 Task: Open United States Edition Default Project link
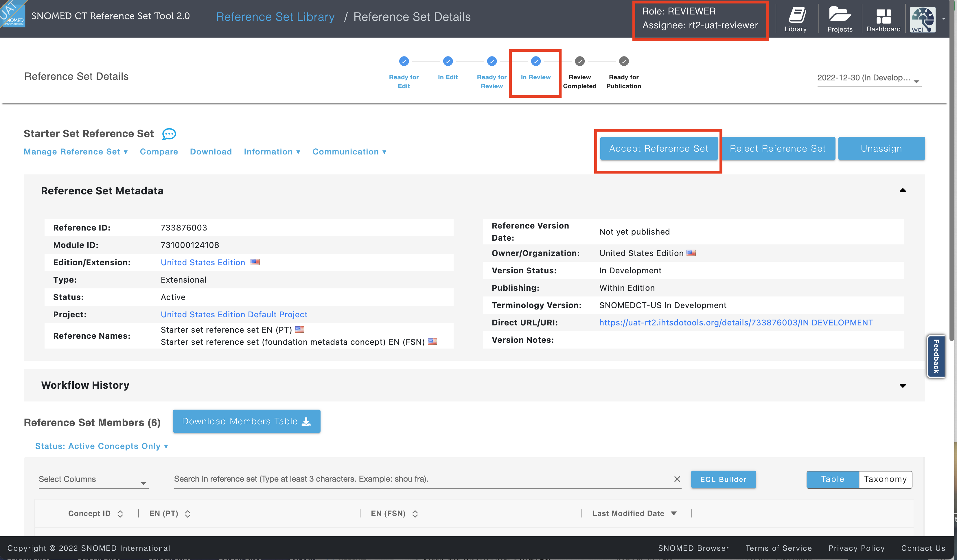click(234, 314)
